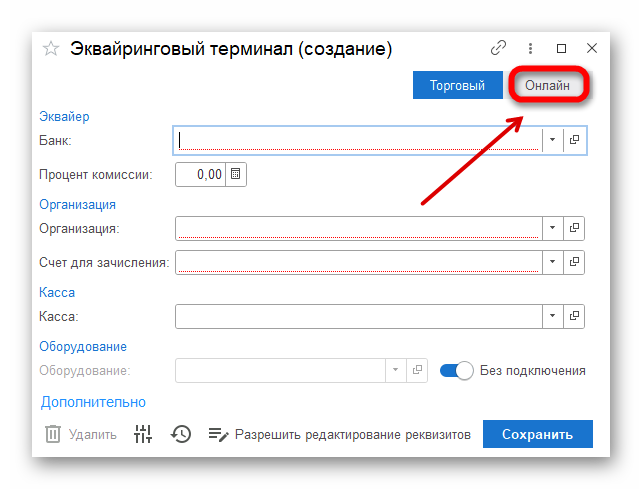The image size is (642, 489).
Task: Click the Банк: field label
Action: point(55,140)
